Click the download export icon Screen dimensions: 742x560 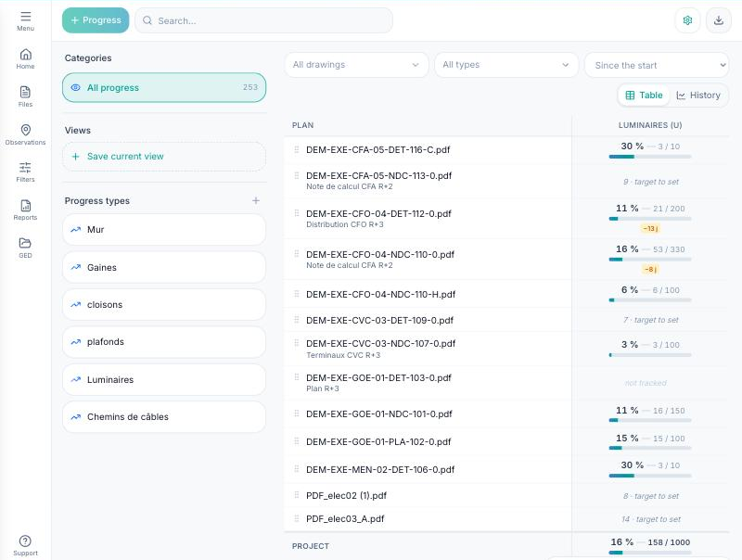[x=718, y=20]
